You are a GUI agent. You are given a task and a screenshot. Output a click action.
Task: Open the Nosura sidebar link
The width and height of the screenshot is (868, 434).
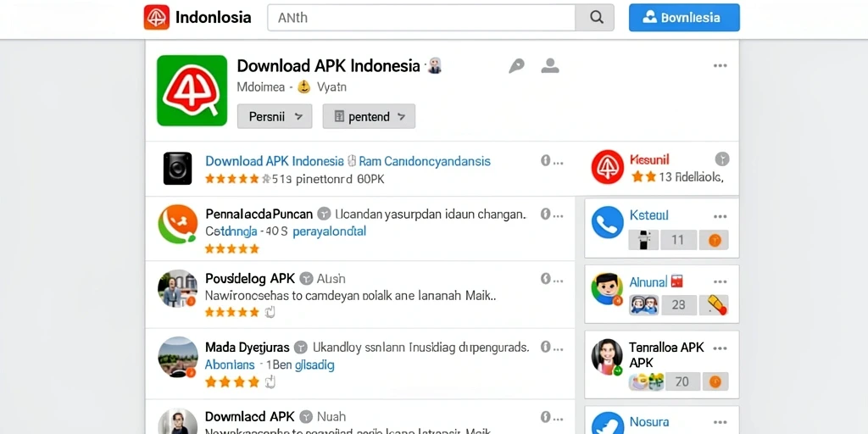tap(649, 422)
